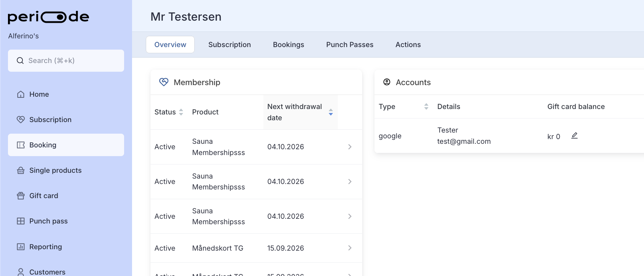644x276 pixels.
Task: Click the Punch pass grid icon
Action: 21,221
